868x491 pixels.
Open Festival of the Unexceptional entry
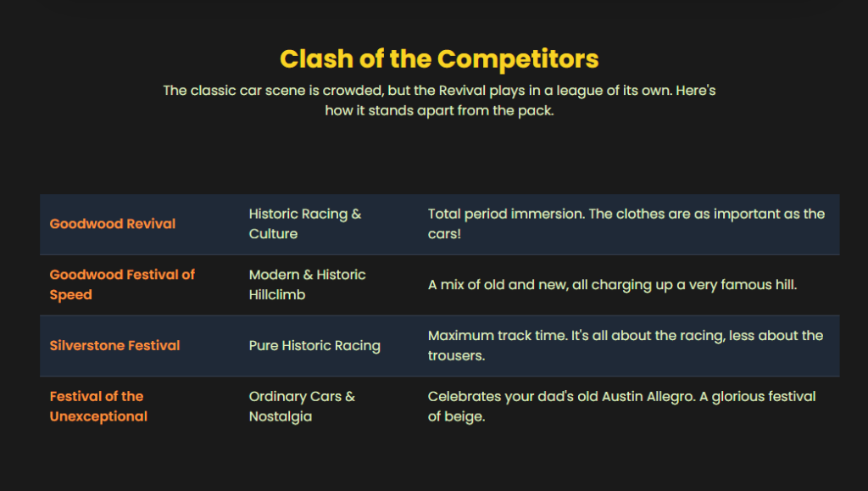point(98,406)
